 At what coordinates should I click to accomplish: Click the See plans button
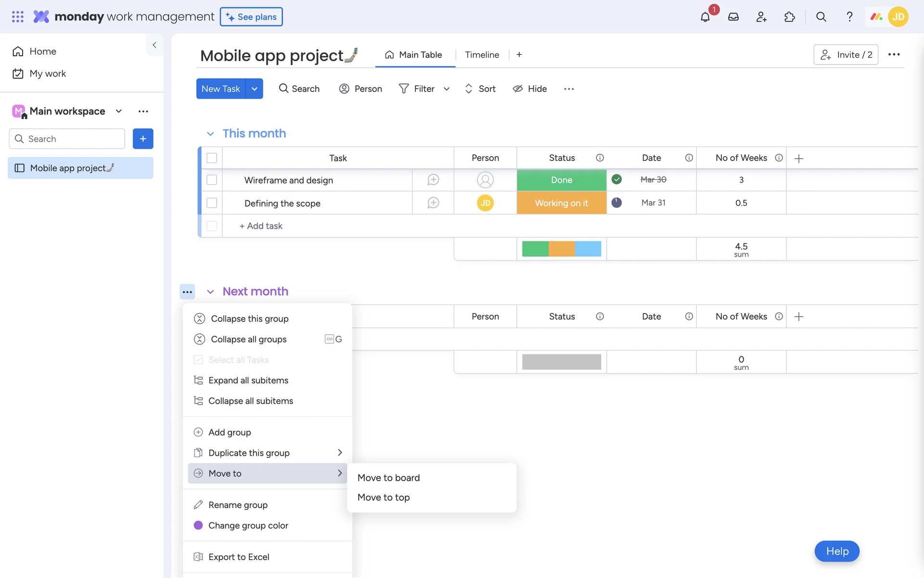(x=251, y=17)
